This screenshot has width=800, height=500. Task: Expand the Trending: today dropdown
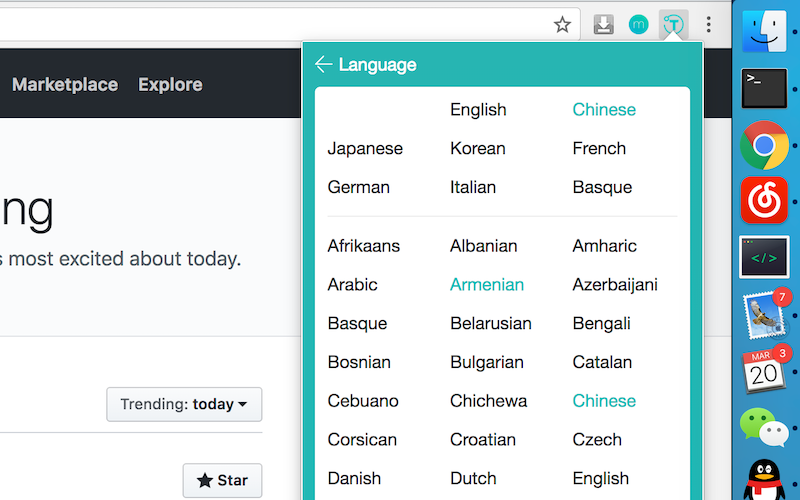184,405
